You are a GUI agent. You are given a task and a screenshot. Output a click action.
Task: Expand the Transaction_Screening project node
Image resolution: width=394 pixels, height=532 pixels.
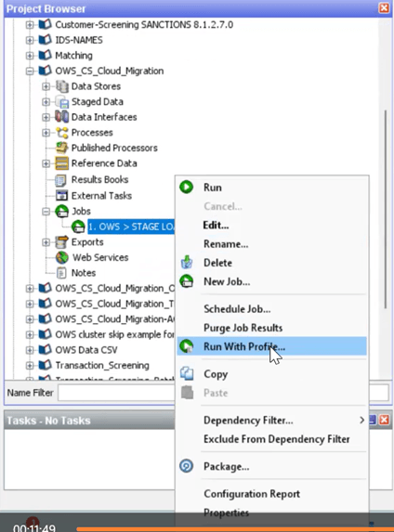pos(30,366)
